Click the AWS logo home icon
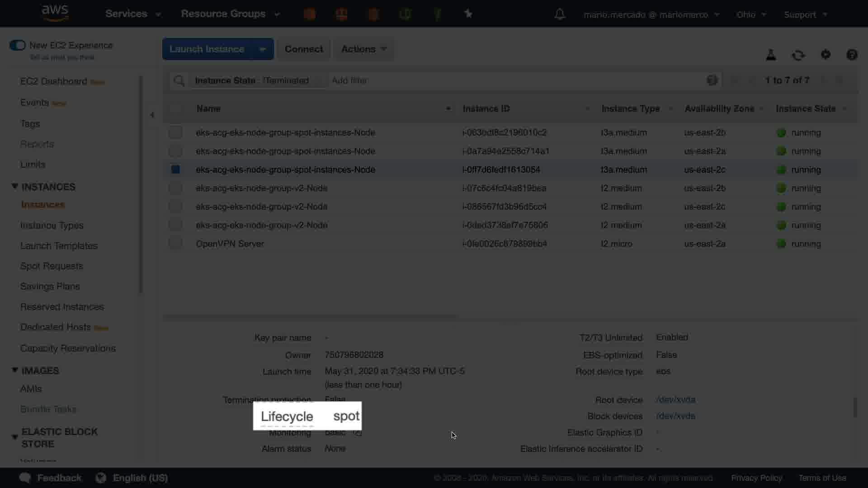 click(55, 13)
